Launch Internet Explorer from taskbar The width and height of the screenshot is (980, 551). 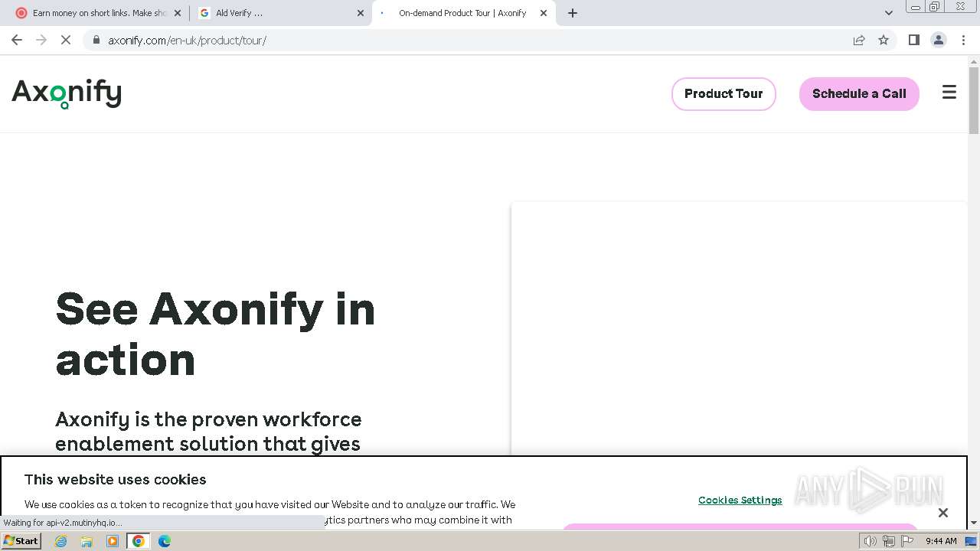coord(61,541)
